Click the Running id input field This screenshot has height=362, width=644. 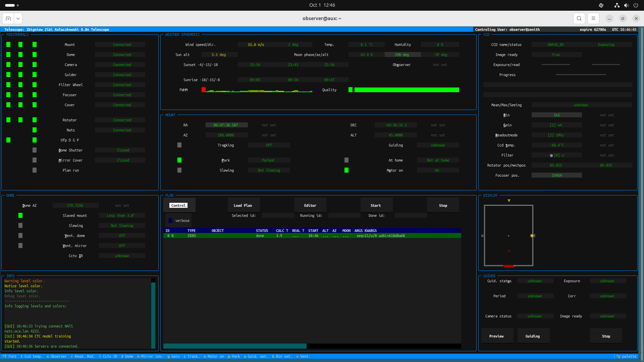(344, 215)
